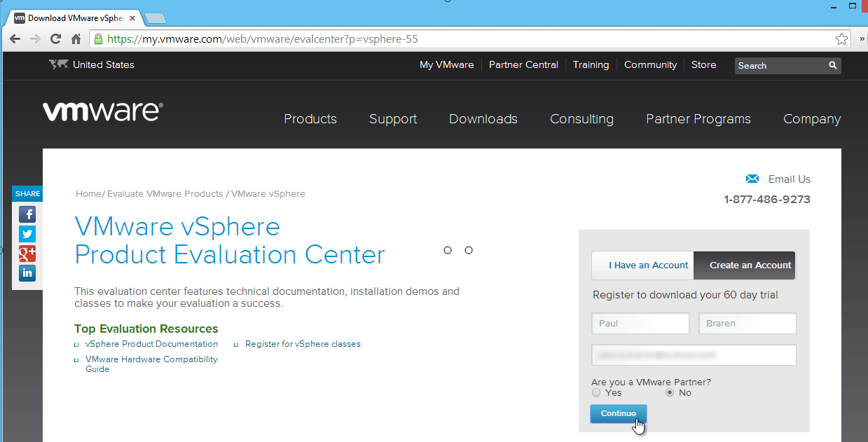Click the Evaluate VMware Products breadcrumb
Viewport: 868px width, 442px height.
click(x=165, y=193)
